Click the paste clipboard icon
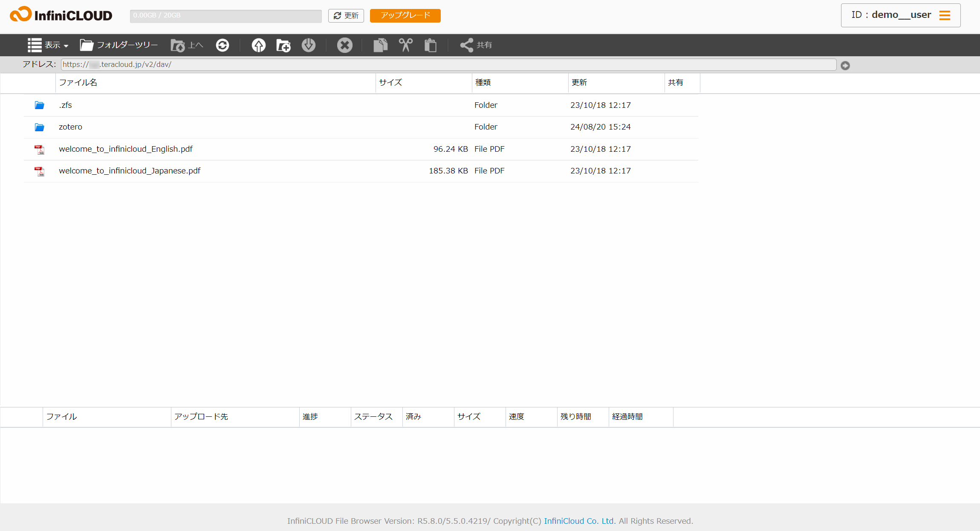Image resolution: width=980 pixels, height=531 pixels. pyautogui.click(x=431, y=45)
